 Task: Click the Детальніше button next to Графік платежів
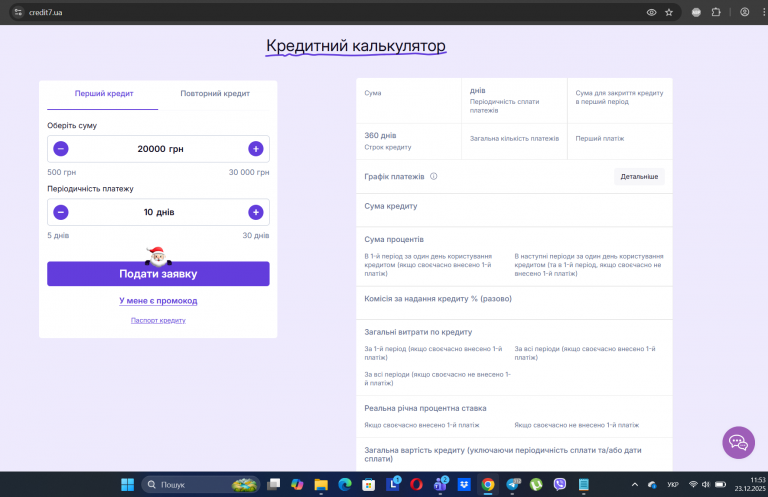(x=639, y=177)
